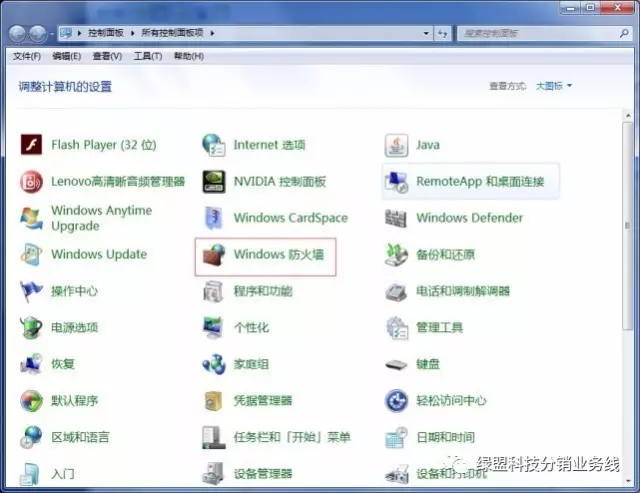Open the Windows Update icon
Screen dimensions: 640x493
31,254
